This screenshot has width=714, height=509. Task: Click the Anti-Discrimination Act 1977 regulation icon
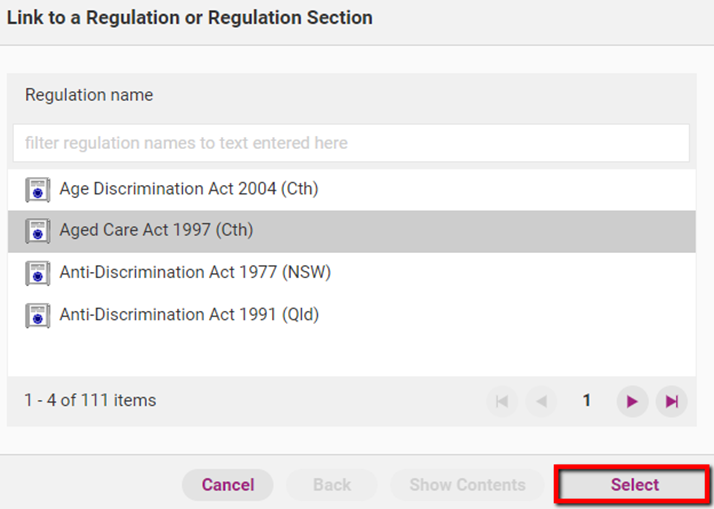38,273
